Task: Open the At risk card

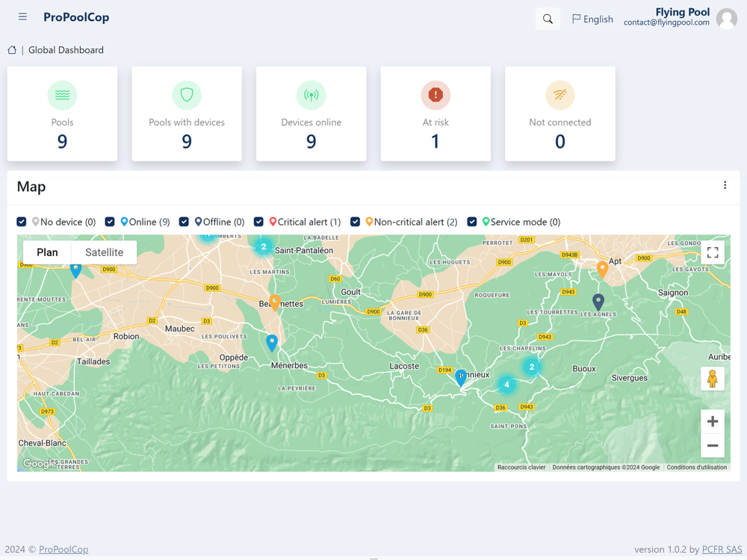Action: point(436,113)
